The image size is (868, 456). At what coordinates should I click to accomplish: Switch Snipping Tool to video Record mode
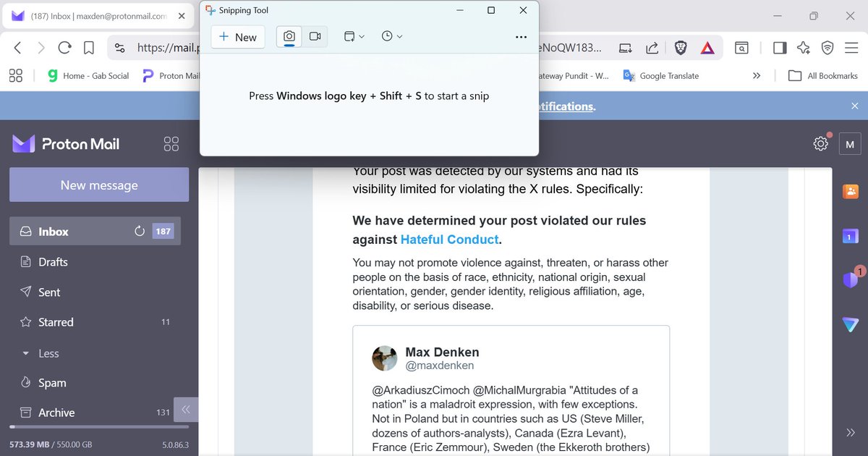click(x=315, y=37)
